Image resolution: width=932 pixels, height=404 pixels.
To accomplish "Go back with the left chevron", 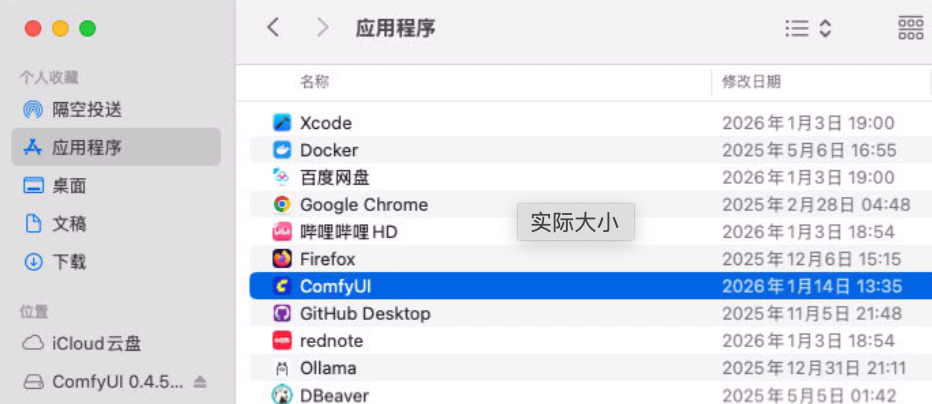I will (x=273, y=28).
